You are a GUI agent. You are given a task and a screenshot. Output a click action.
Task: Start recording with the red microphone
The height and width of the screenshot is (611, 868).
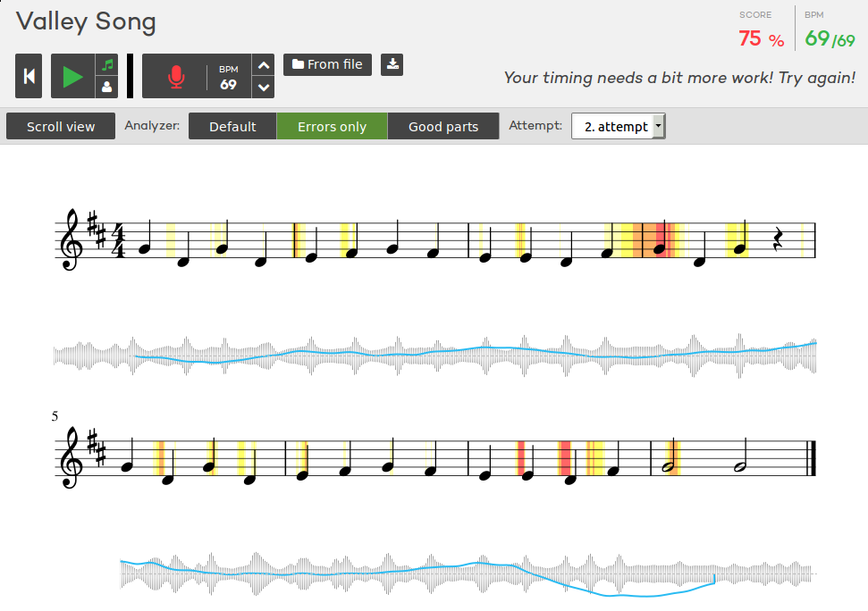pyautogui.click(x=175, y=77)
